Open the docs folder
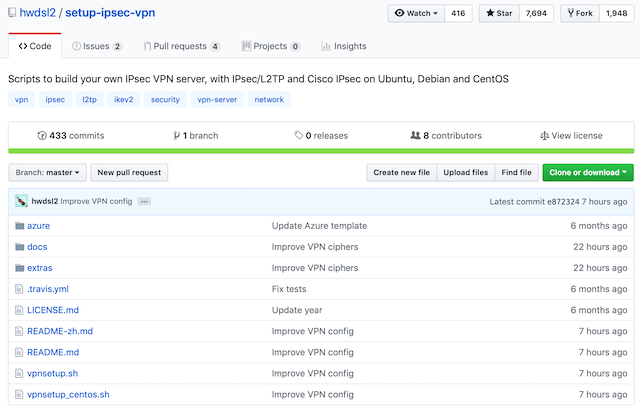 pyautogui.click(x=37, y=247)
